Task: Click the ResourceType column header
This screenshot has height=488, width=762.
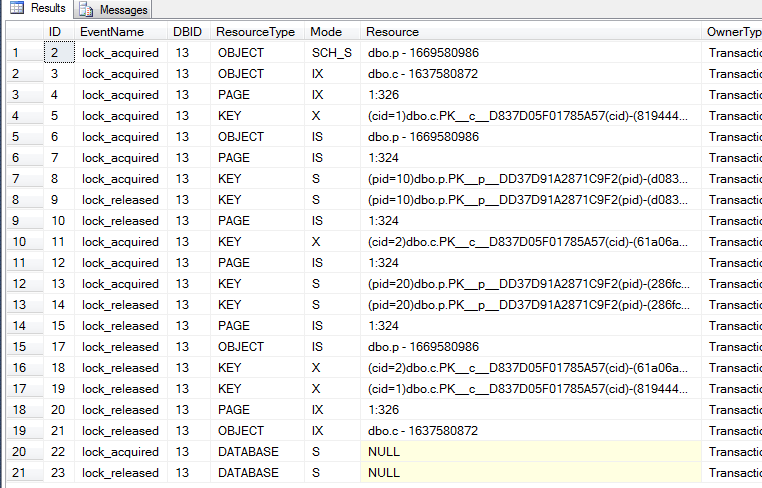Action: point(255,32)
